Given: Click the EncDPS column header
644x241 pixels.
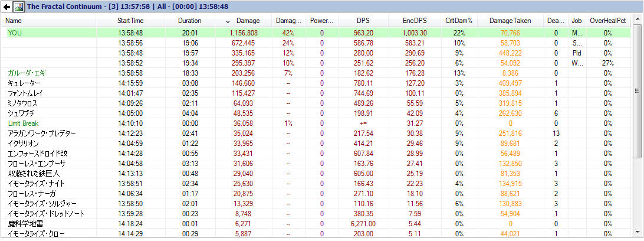Looking at the screenshot, I should [x=415, y=21].
